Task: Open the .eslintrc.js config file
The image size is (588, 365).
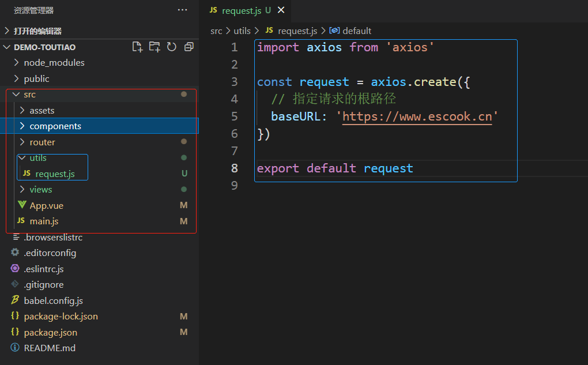Action: tap(43, 269)
